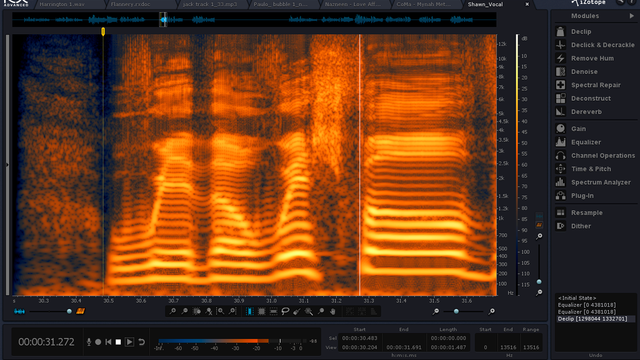Click the yellow playhead marker above spectrogram
The image size is (640, 360).
tap(103, 31)
